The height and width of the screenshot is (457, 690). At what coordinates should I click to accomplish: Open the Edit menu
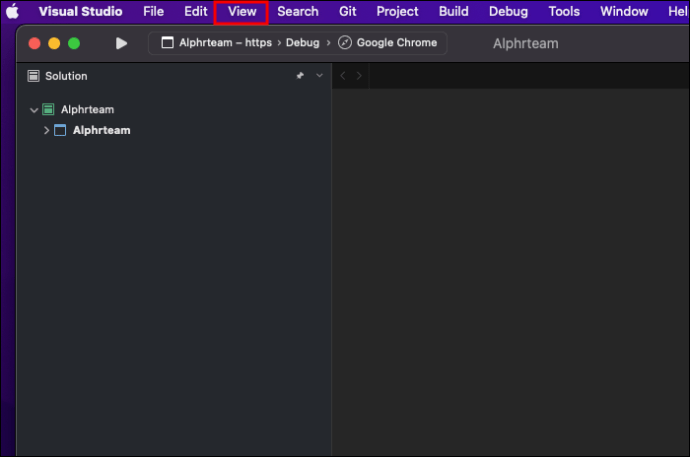click(x=195, y=11)
